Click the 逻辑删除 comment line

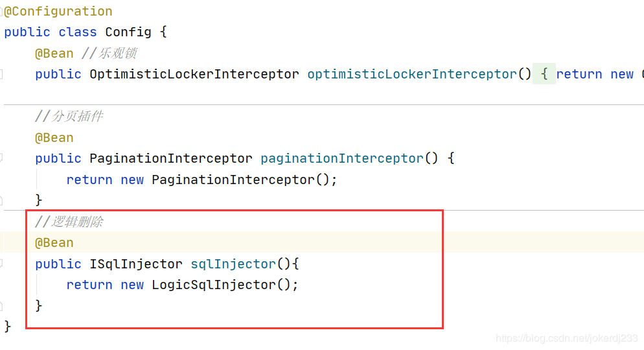[69, 222]
